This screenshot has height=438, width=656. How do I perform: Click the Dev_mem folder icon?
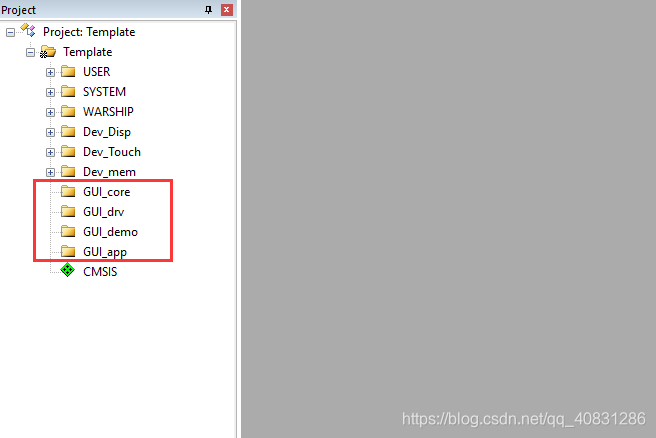point(68,172)
